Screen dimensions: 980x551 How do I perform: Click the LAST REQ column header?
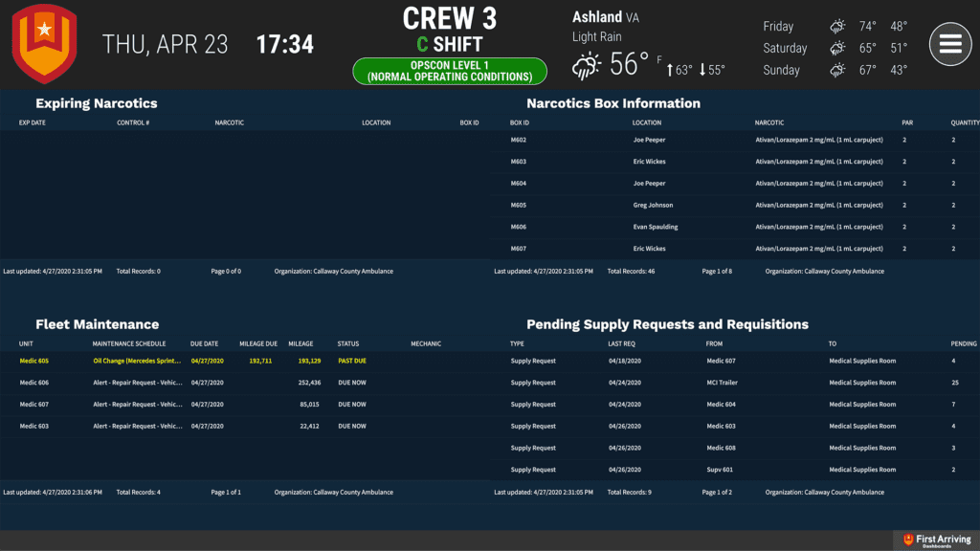[622, 343]
